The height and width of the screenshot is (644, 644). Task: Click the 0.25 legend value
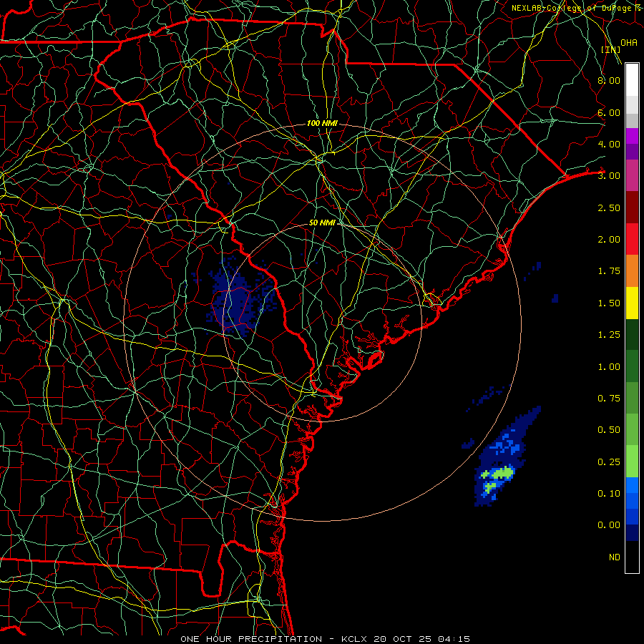609,462
